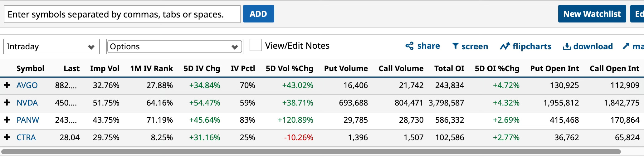Click PANW Total OI 586,332

[x=450, y=120]
